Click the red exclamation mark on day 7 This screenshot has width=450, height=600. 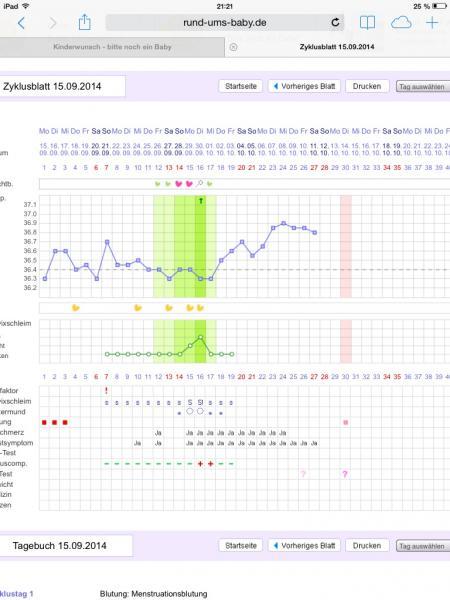point(106,391)
